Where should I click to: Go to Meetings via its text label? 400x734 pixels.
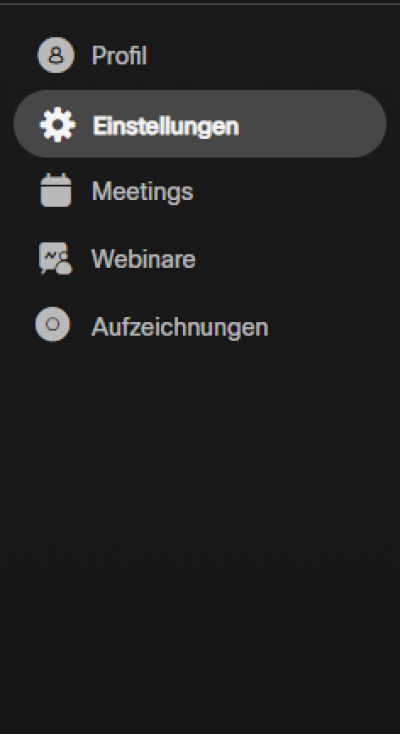pyautogui.click(x=142, y=191)
